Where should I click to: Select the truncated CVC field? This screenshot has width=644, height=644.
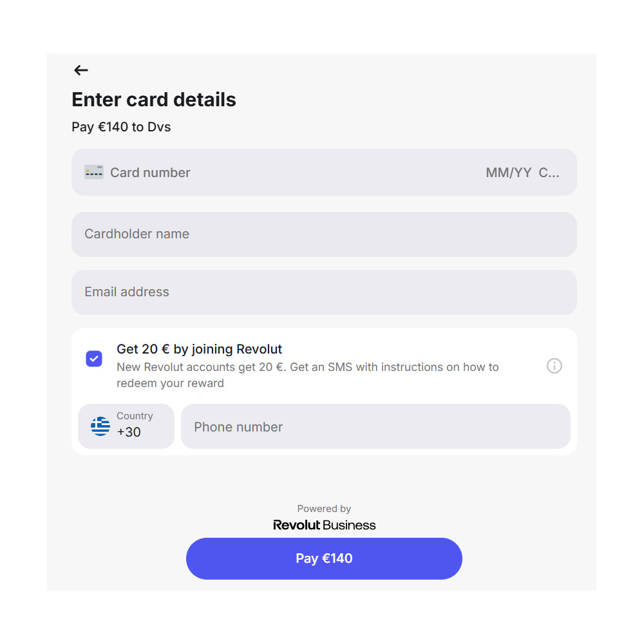pos(549,173)
